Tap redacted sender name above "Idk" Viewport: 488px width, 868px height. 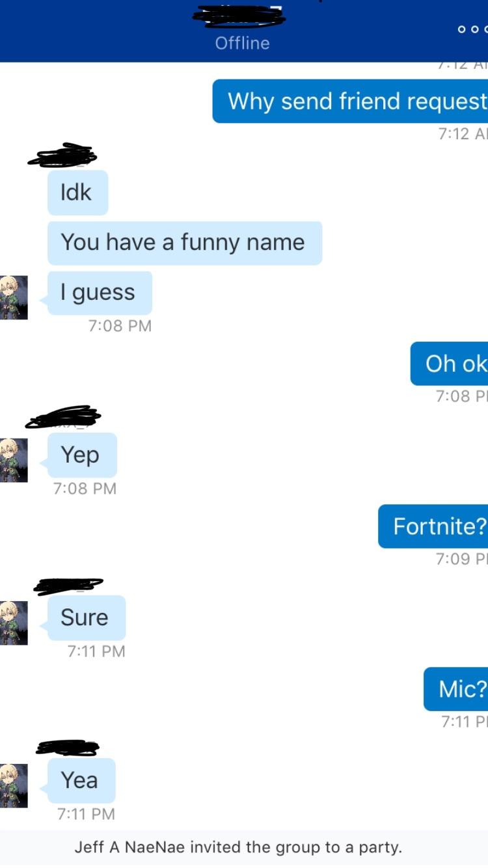click(62, 156)
